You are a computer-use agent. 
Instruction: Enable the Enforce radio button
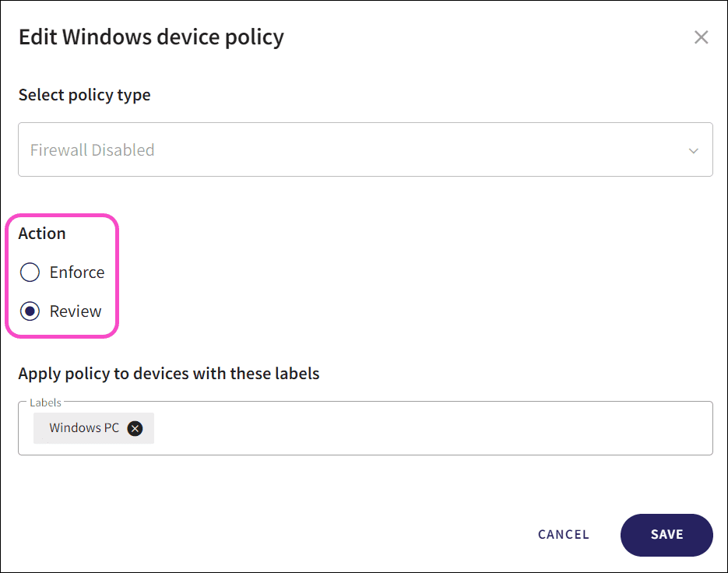(x=30, y=272)
